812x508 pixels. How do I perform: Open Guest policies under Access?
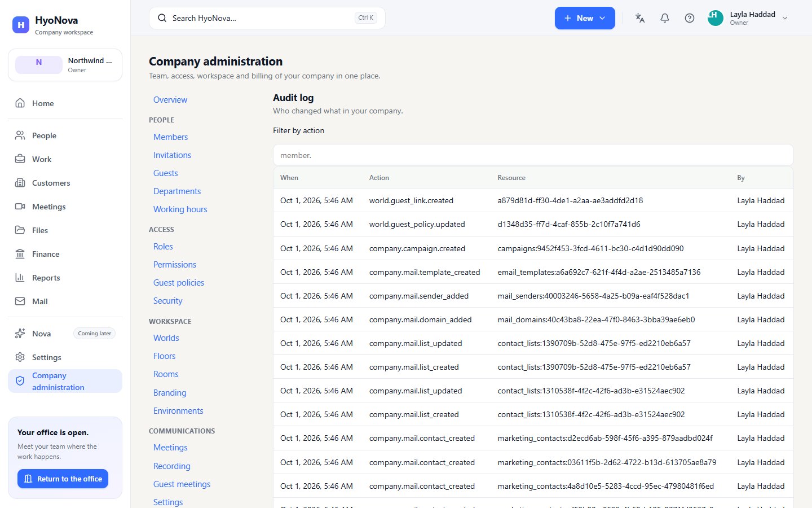pyautogui.click(x=179, y=283)
